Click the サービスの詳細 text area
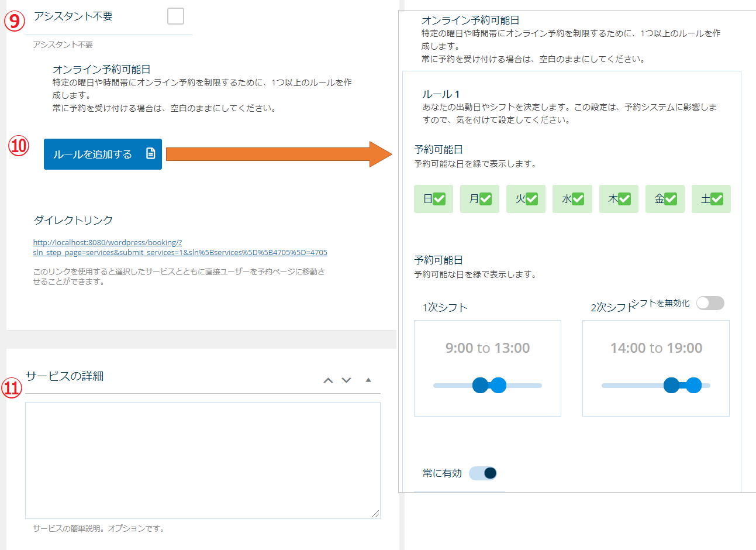Screen dimensions: 756x550 [x=203, y=460]
